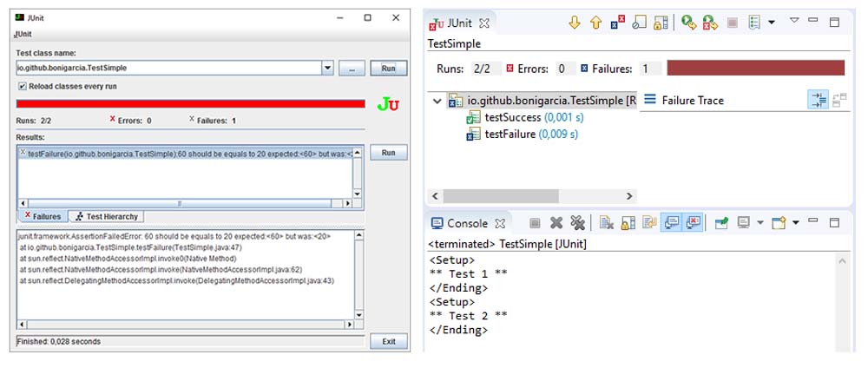Click terminate icon in Console toolbar
The width and height of the screenshot is (868, 368).
click(x=535, y=223)
